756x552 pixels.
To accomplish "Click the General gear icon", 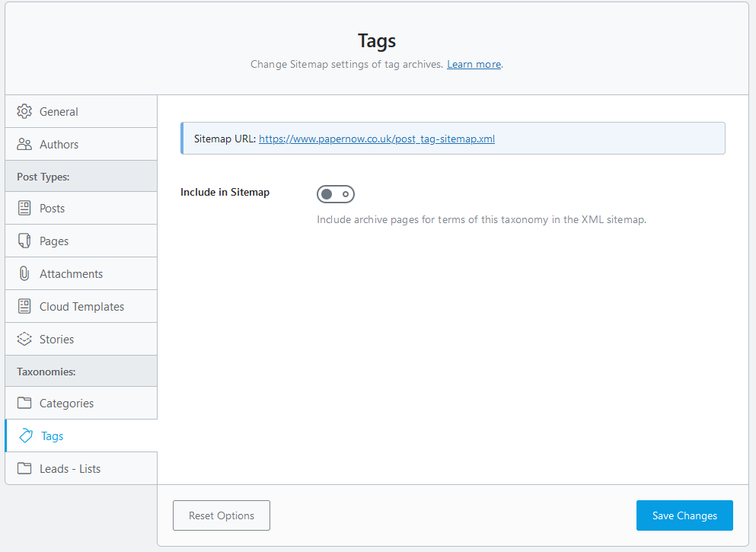I will pyautogui.click(x=24, y=111).
